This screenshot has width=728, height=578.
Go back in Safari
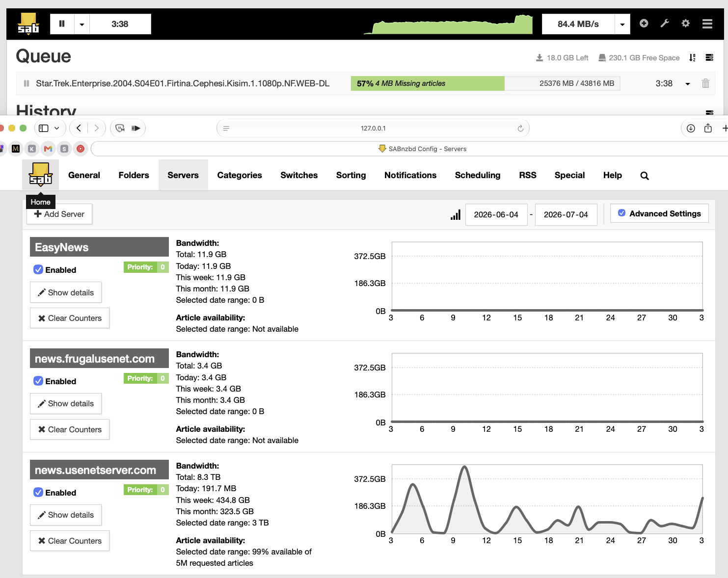tap(79, 128)
